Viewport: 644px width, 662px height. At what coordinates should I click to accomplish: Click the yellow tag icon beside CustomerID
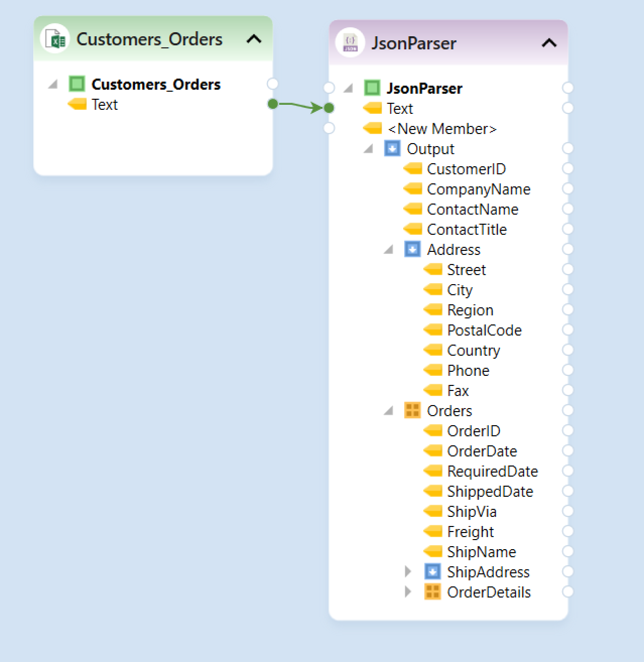click(x=413, y=169)
